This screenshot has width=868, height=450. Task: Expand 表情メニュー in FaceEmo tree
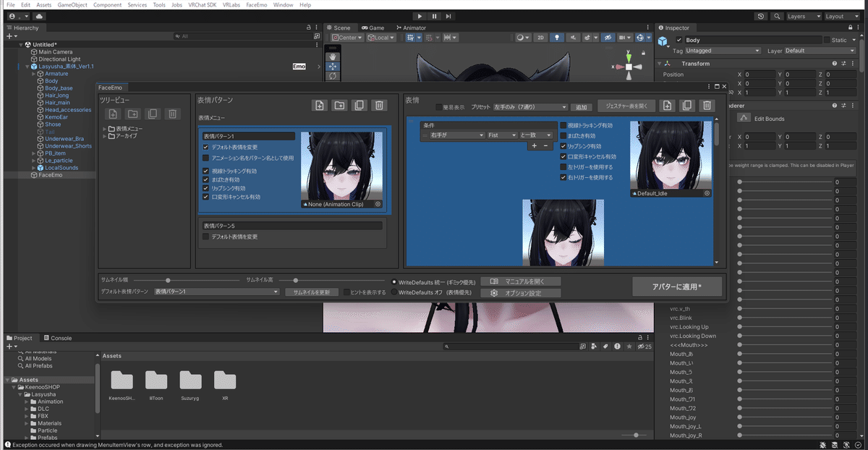[x=104, y=129]
